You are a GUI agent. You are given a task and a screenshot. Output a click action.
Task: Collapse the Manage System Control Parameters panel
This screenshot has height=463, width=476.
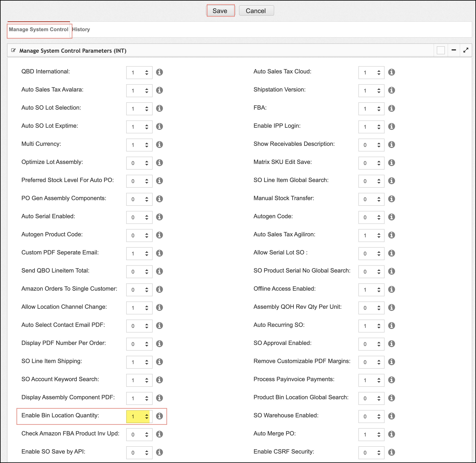pyautogui.click(x=453, y=50)
